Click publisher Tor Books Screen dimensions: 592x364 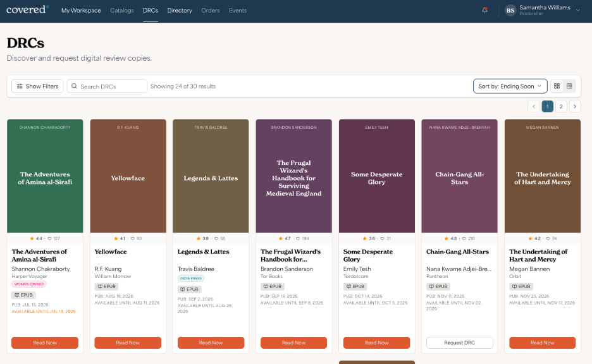pos(271,277)
